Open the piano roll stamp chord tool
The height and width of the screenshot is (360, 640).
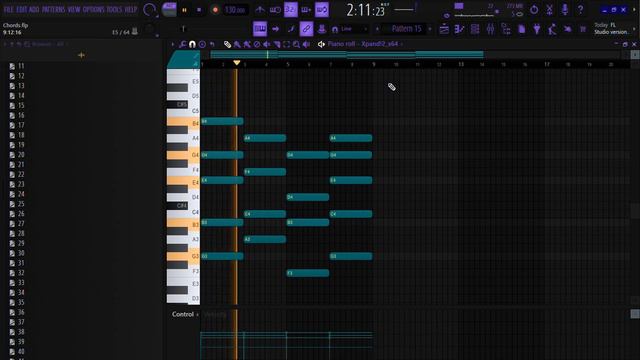(202, 44)
